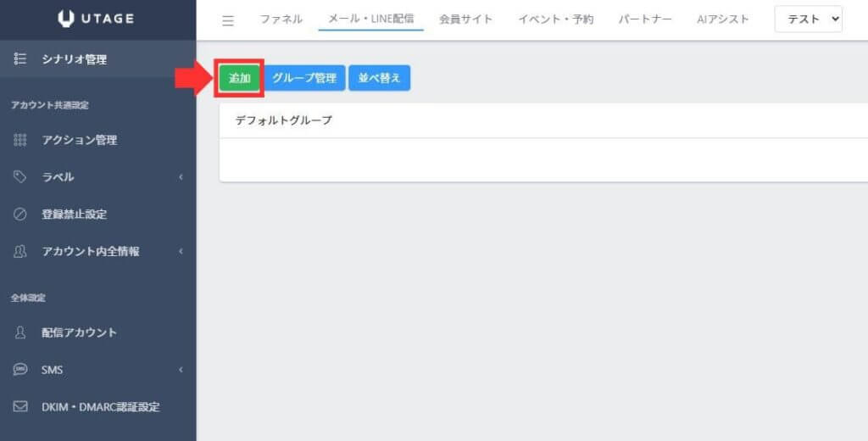Open DKIM・DMARC認証設定 page
Image resolution: width=868 pixels, height=441 pixels.
98,407
